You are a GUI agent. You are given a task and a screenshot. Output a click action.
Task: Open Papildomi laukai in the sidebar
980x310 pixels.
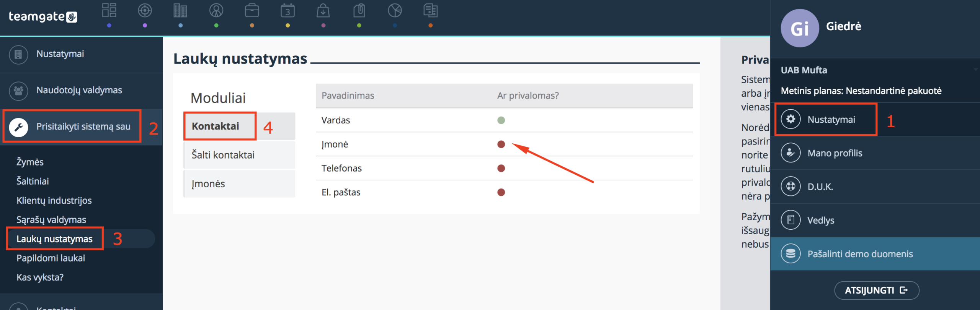coord(51,258)
